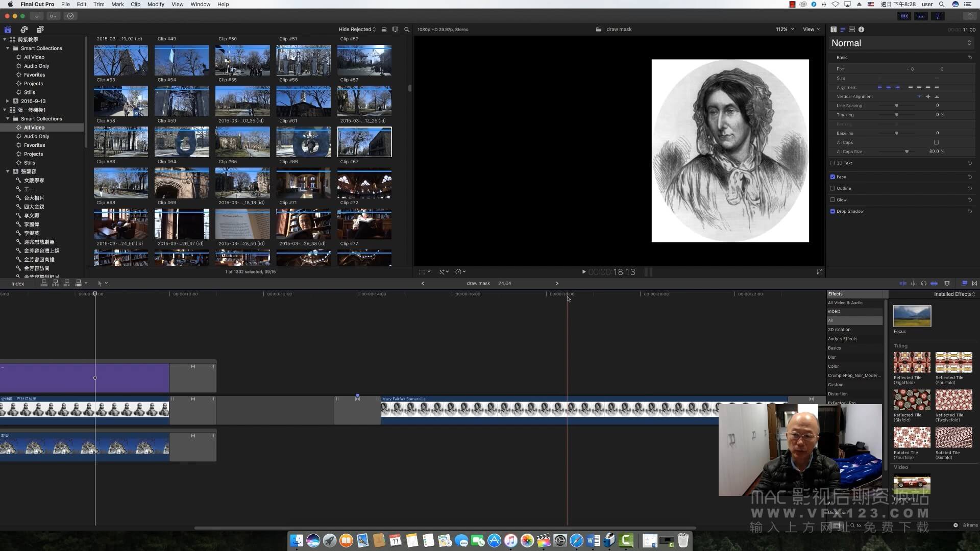Toggle the snapping button in timeline

tap(934, 283)
